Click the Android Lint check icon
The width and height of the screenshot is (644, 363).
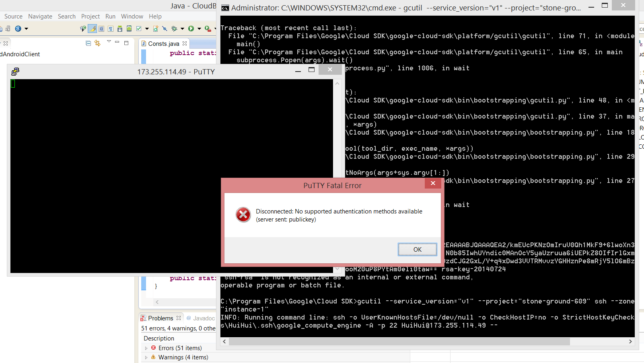pyautogui.click(x=139, y=29)
